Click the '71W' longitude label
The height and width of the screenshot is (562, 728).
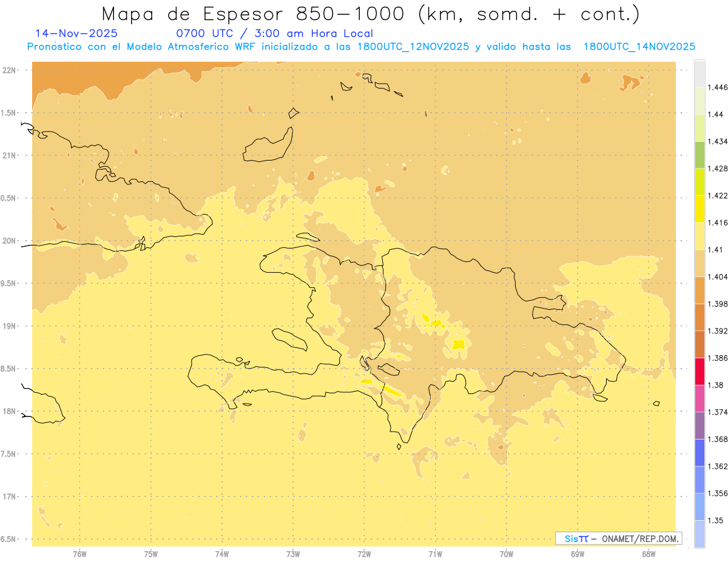coord(435,554)
